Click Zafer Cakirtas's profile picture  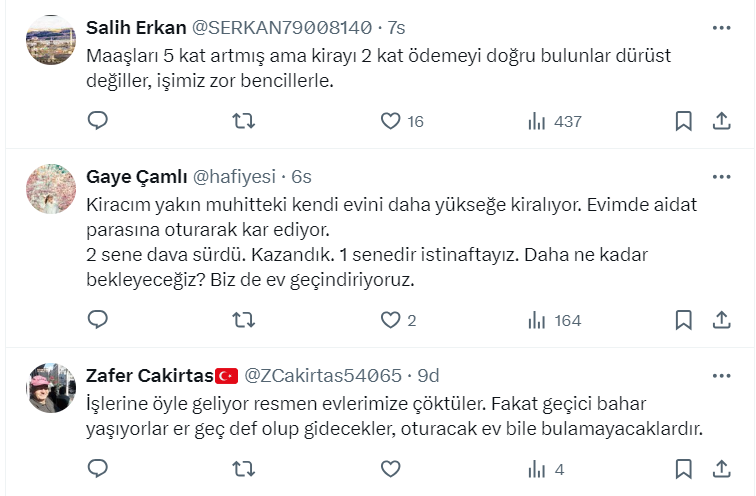(51, 388)
